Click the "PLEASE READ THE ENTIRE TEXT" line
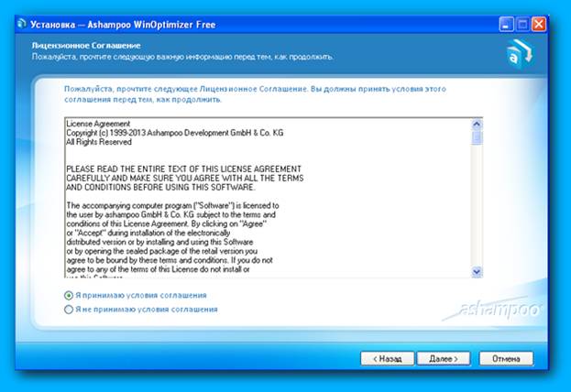This screenshot has width=571, height=392. (x=184, y=169)
